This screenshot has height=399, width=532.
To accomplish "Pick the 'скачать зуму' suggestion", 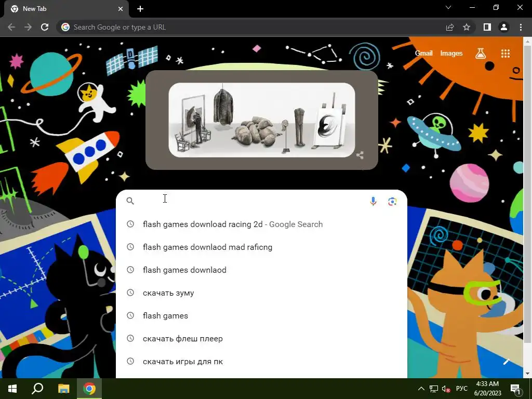I will [261, 293].
